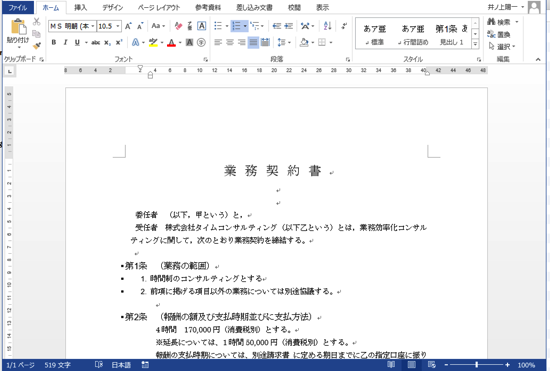Decrease paragraph indent
The width and height of the screenshot is (550, 371).
pyautogui.click(x=277, y=26)
